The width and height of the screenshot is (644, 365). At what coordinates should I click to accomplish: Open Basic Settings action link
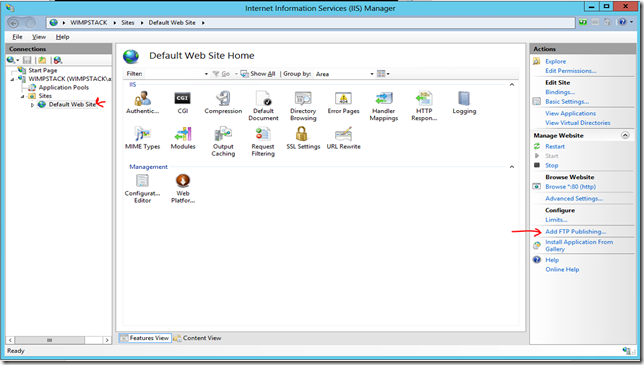click(x=567, y=101)
